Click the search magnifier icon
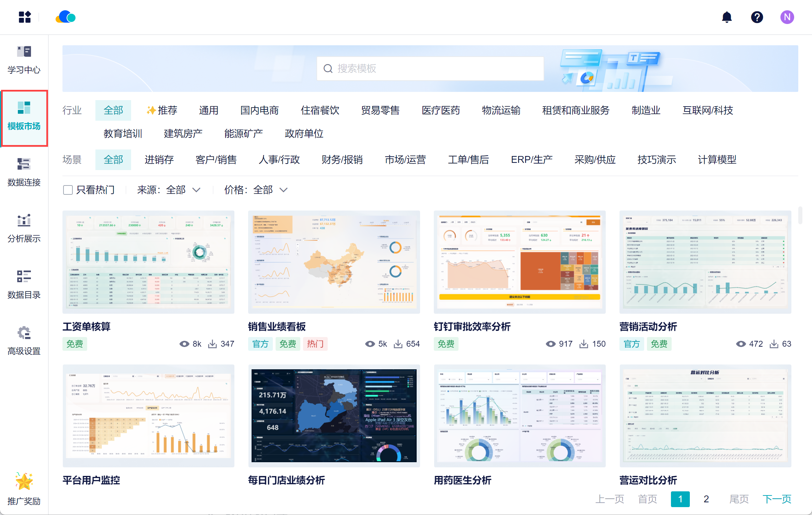The image size is (812, 515). (x=328, y=69)
